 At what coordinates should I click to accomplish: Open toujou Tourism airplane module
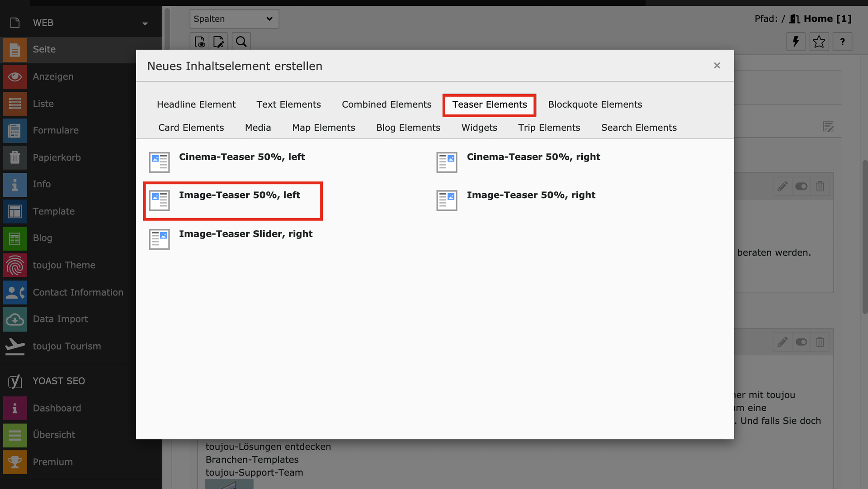(15, 347)
